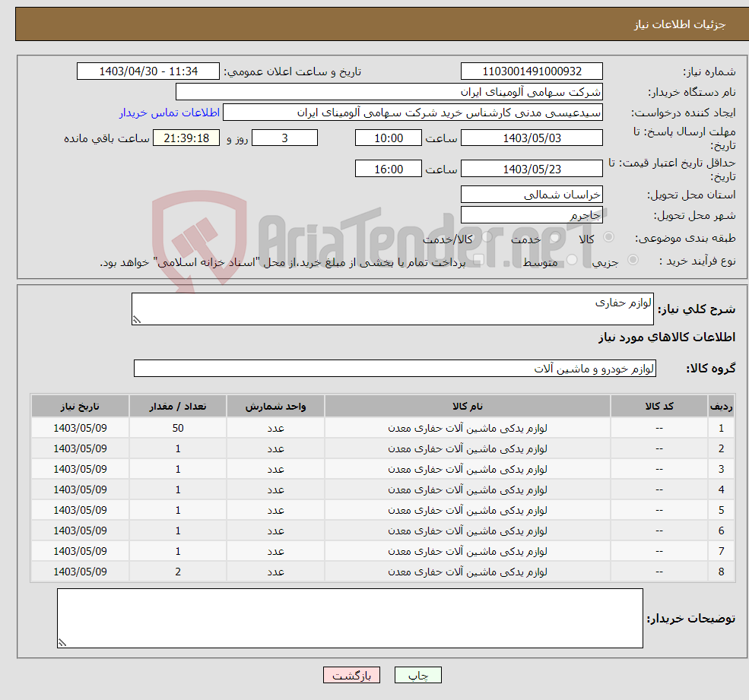Click the تاریخ نیاز column header

(x=81, y=407)
